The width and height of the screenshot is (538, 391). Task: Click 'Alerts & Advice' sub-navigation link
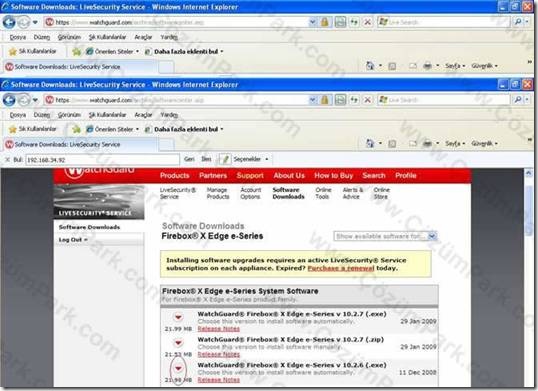[352, 193]
